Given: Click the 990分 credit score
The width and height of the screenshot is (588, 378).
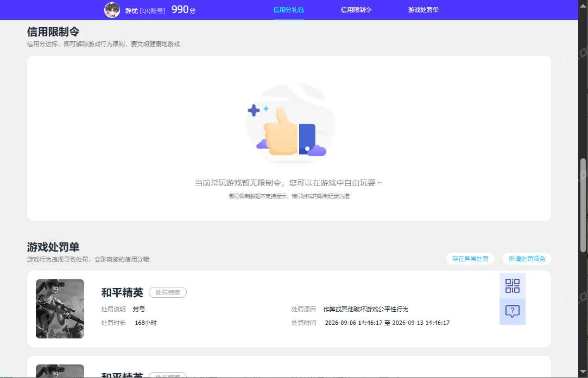Looking at the screenshot, I should click(184, 10).
